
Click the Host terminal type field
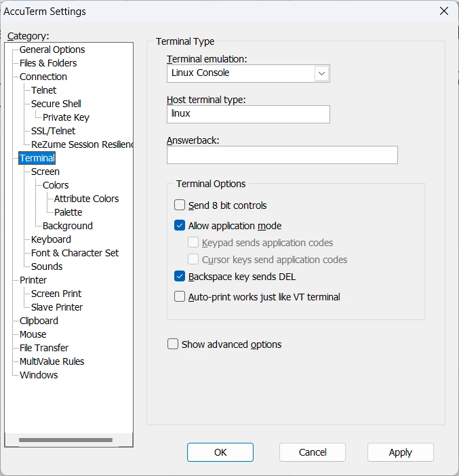(248, 114)
